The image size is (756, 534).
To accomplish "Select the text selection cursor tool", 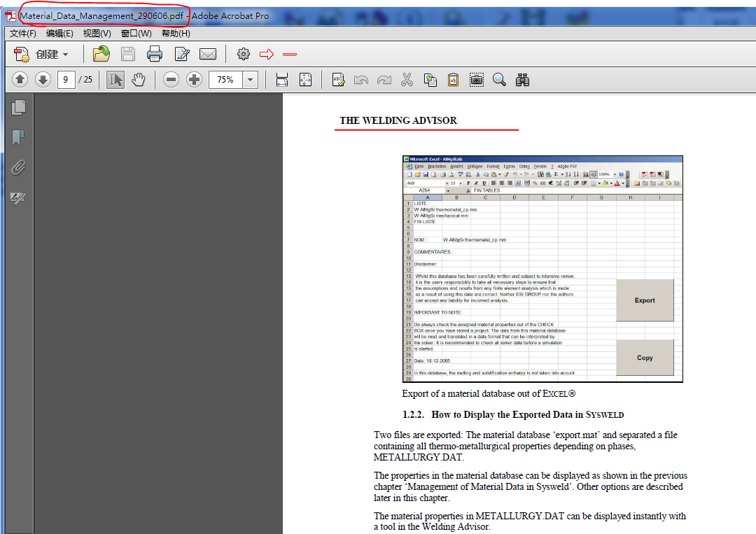I will pyautogui.click(x=115, y=80).
